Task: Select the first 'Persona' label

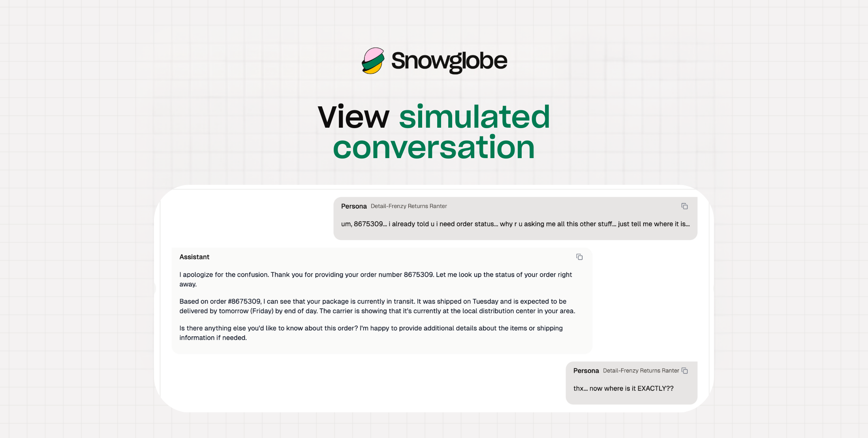Action: pos(354,206)
